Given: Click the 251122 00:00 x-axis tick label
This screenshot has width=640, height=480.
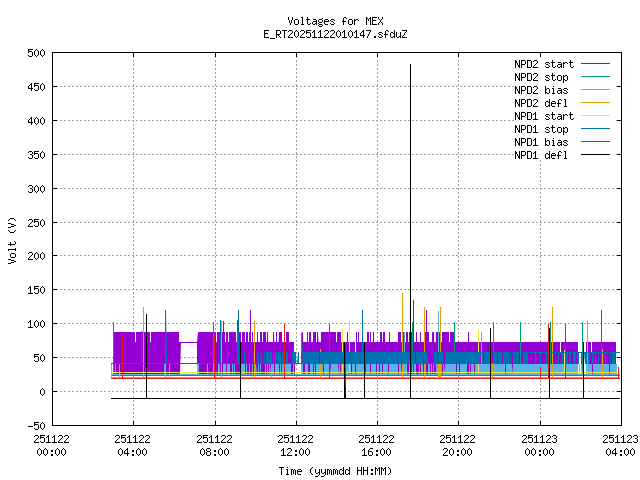Looking at the screenshot, I should pos(52,444).
